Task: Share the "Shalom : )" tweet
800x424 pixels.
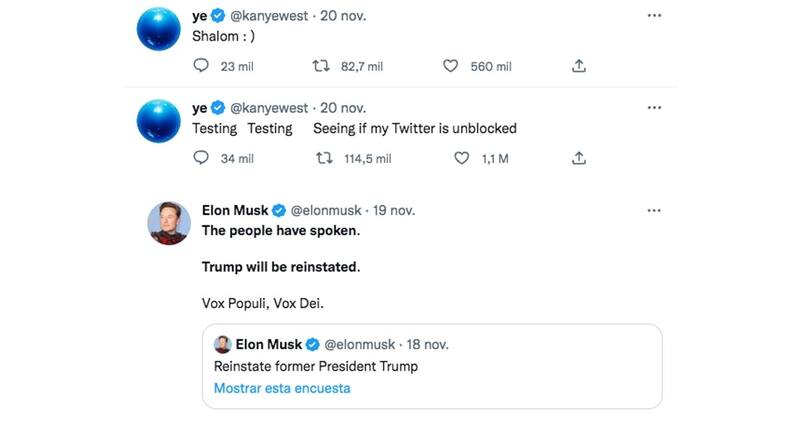Action: click(x=578, y=66)
